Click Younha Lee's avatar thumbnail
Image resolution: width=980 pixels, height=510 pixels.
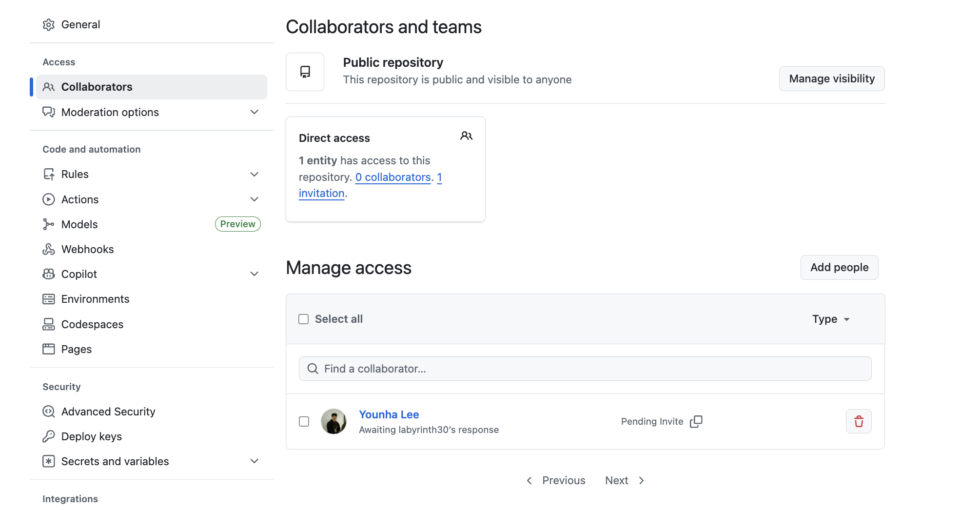pyautogui.click(x=333, y=421)
